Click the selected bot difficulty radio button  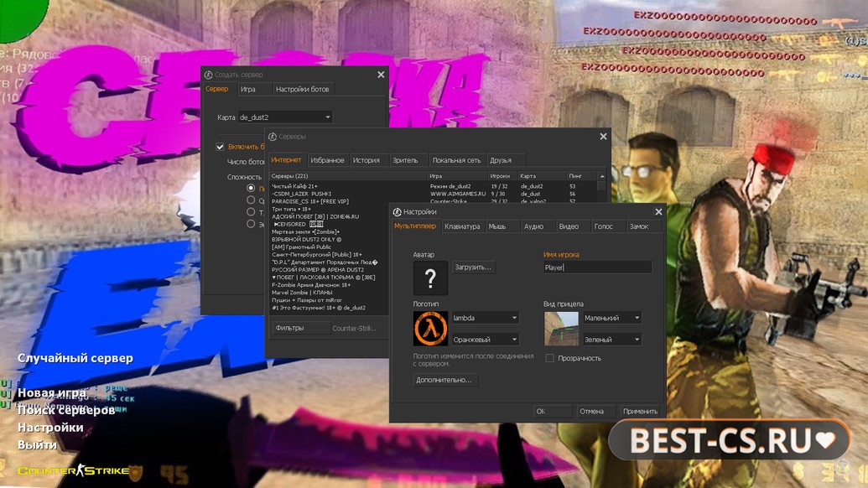tap(251, 188)
